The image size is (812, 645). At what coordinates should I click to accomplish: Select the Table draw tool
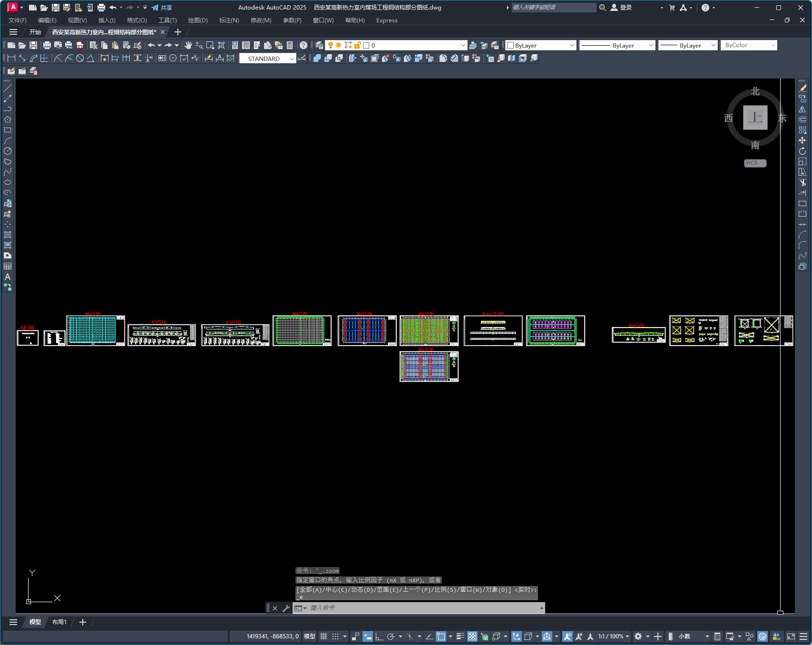coord(8,266)
